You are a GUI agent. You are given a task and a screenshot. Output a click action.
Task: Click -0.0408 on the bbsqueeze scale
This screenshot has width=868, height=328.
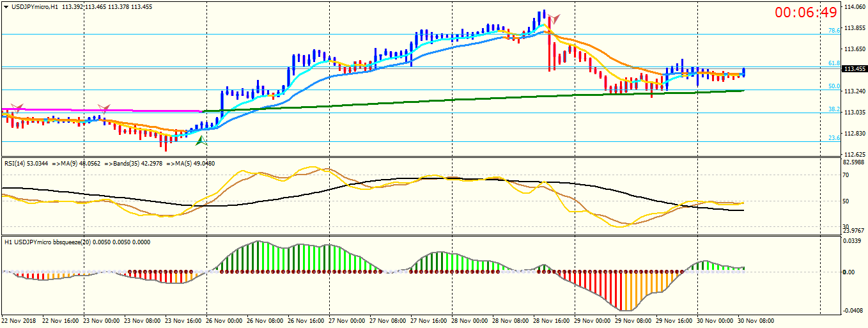click(x=855, y=311)
